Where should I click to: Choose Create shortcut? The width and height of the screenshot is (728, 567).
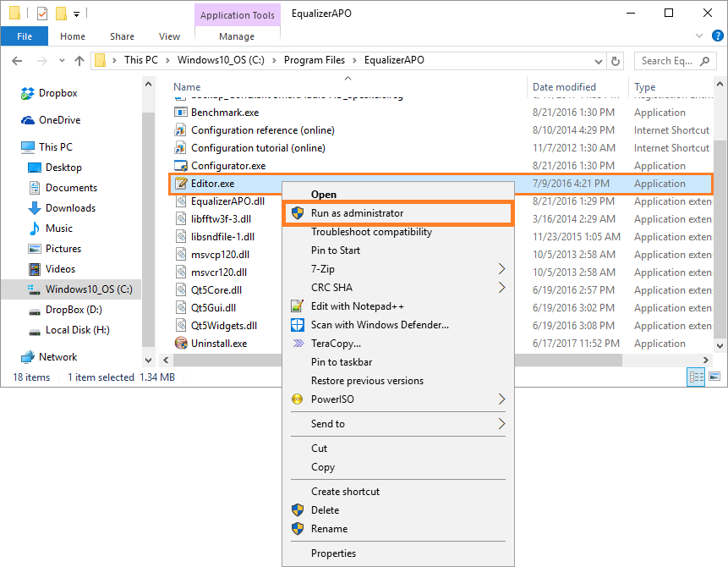398,492
